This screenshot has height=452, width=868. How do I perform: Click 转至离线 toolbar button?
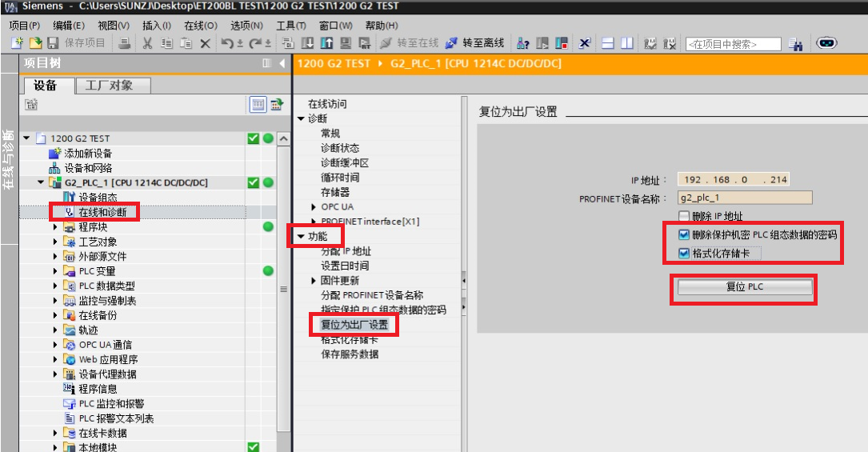click(475, 43)
